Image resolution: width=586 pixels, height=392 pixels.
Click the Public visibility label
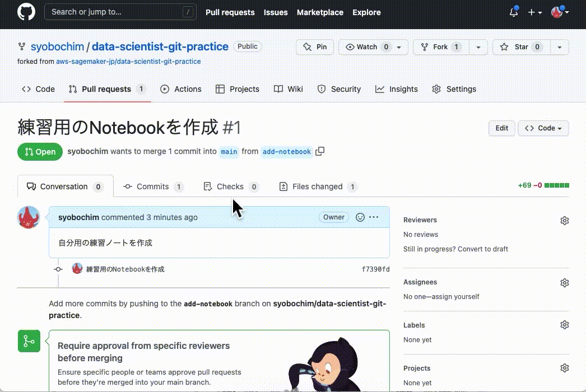pos(248,46)
